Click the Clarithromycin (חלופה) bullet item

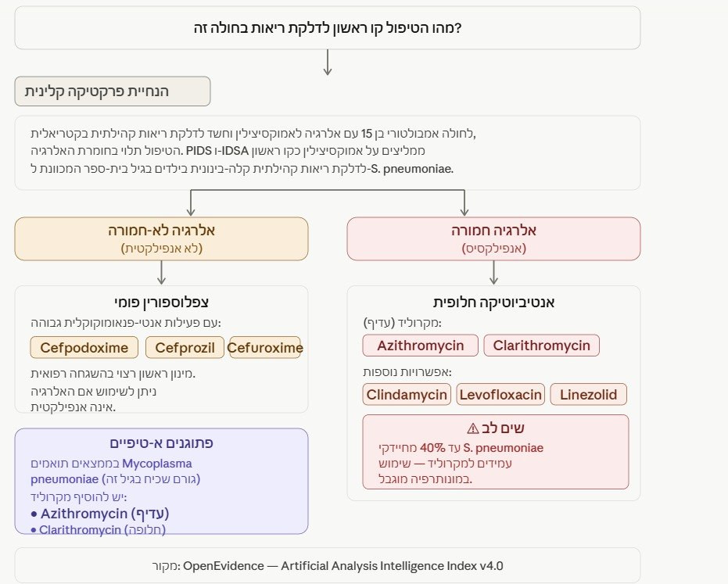coord(98,529)
